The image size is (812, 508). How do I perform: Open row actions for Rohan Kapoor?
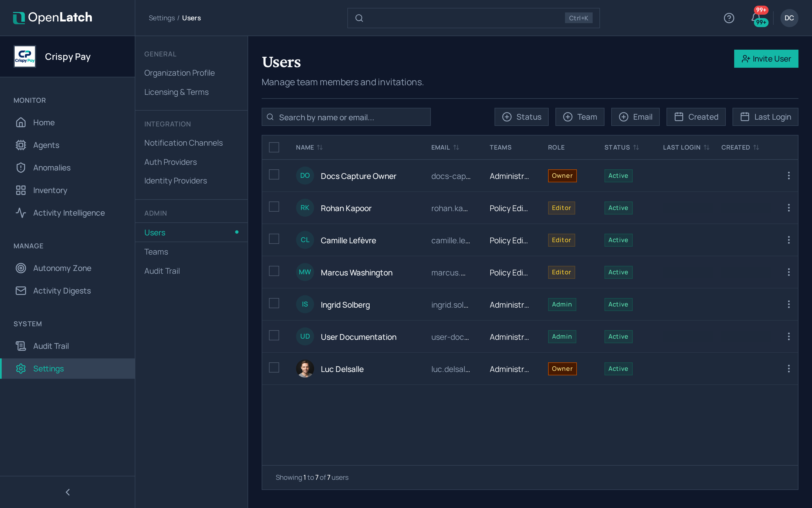(789, 208)
